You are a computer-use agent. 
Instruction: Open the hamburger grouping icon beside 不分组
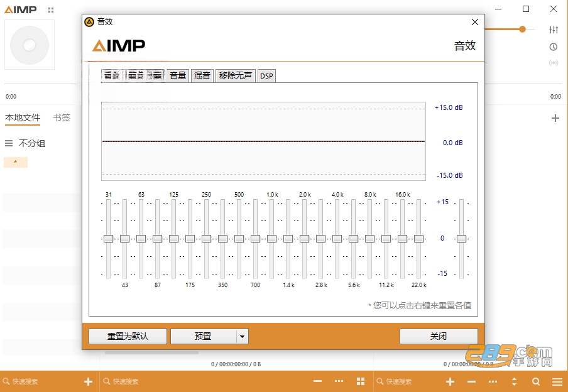tap(9, 143)
